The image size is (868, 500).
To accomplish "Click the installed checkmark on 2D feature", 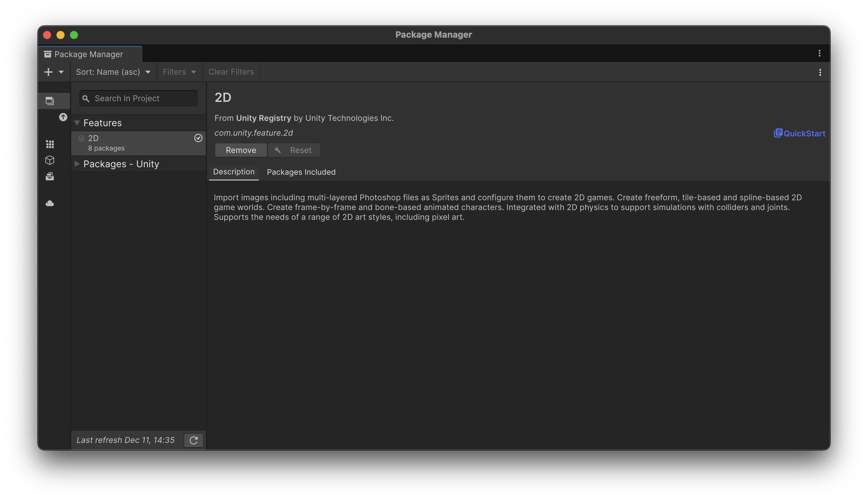I will point(198,138).
